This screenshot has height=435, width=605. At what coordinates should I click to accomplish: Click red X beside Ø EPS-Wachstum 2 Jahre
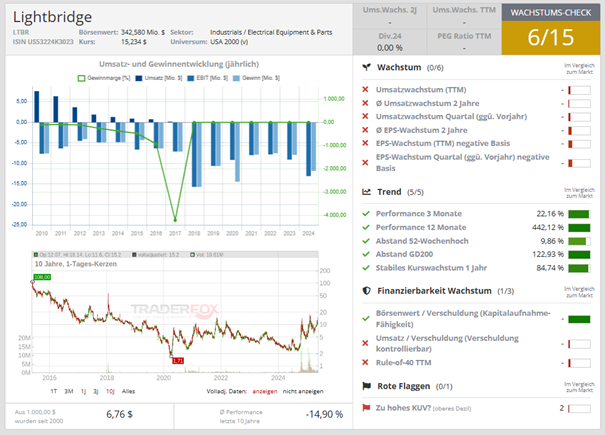click(x=365, y=130)
